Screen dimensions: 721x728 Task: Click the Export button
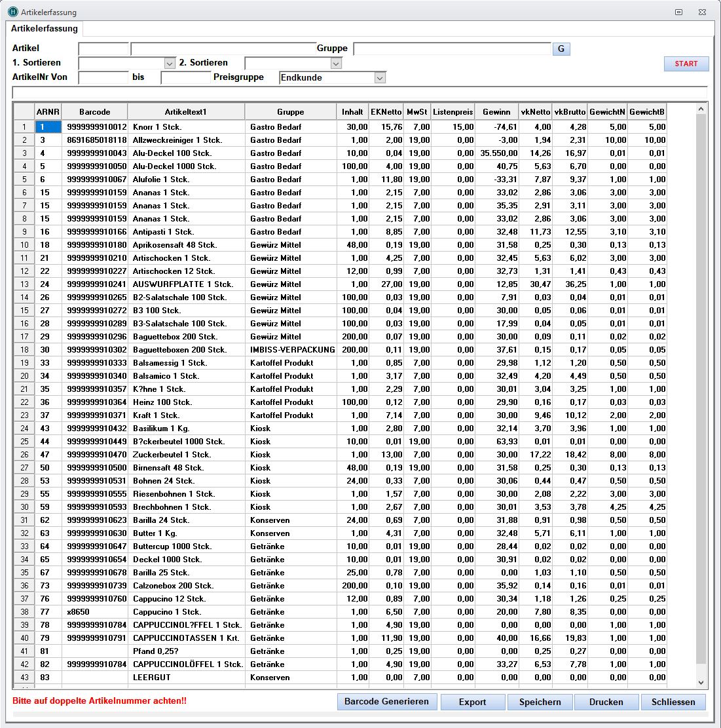[472, 702]
